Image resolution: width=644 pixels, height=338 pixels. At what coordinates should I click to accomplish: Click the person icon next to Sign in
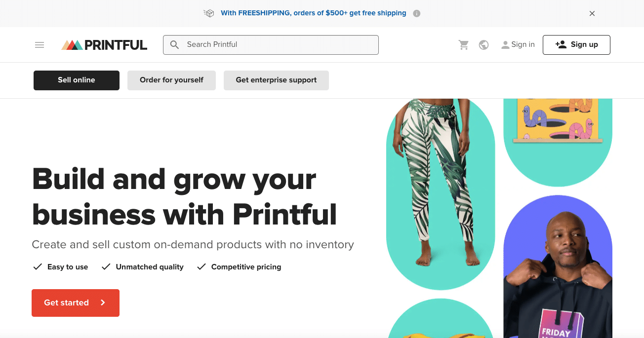pyautogui.click(x=505, y=44)
